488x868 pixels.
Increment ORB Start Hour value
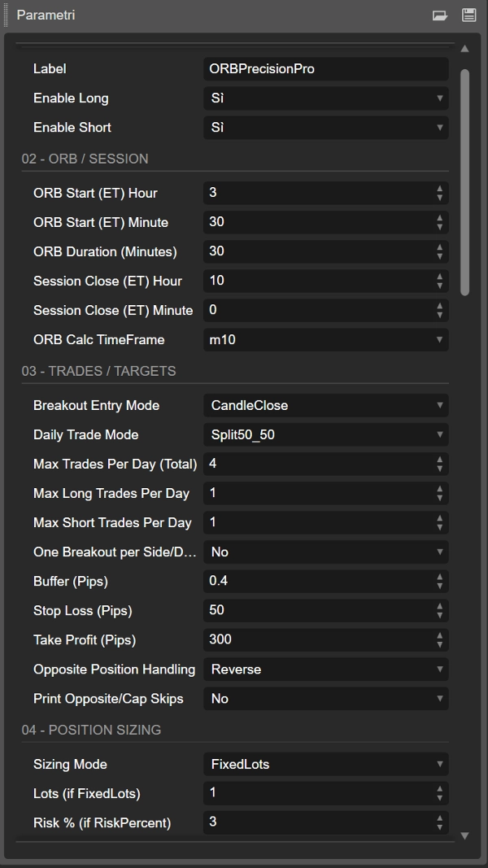pos(439,188)
